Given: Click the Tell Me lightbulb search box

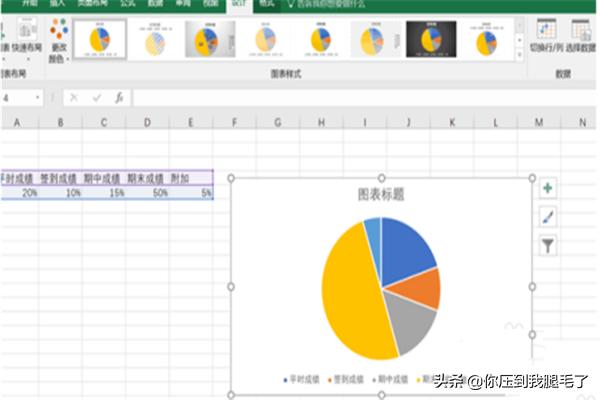Looking at the screenshot, I should 326,4.
